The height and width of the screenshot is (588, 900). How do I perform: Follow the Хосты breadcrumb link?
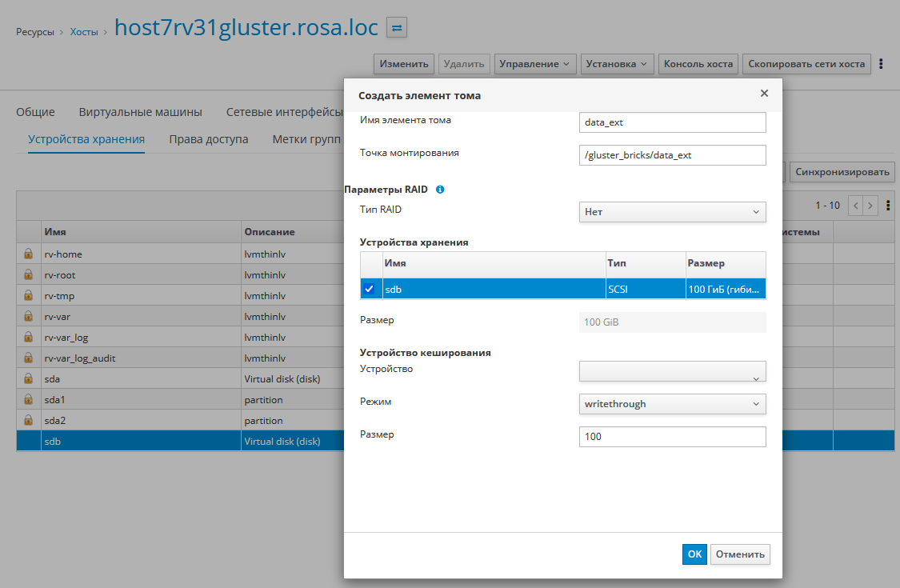pyautogui.click(x=83, y=32)
